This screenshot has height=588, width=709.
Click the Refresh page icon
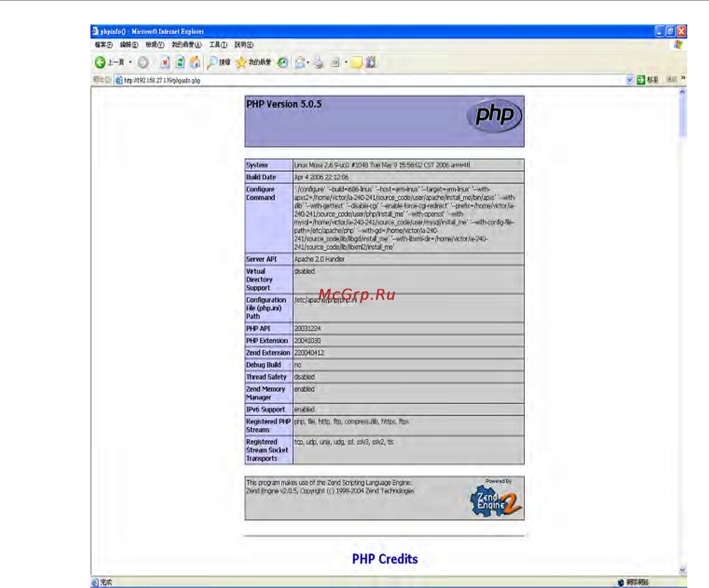[180, 62]
